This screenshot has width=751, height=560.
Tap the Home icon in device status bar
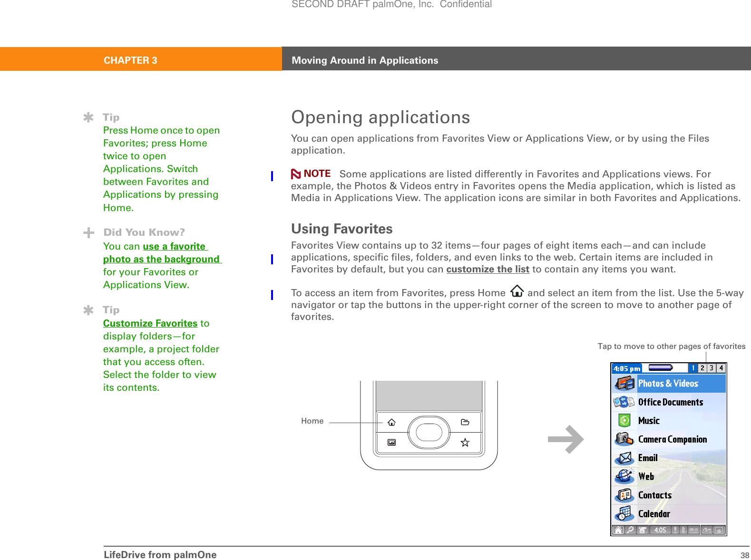coord(618,530)
